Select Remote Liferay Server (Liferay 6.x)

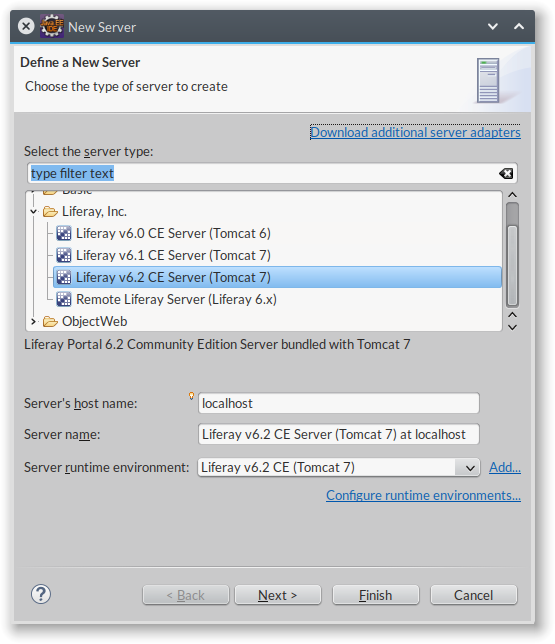click(177, 299)
